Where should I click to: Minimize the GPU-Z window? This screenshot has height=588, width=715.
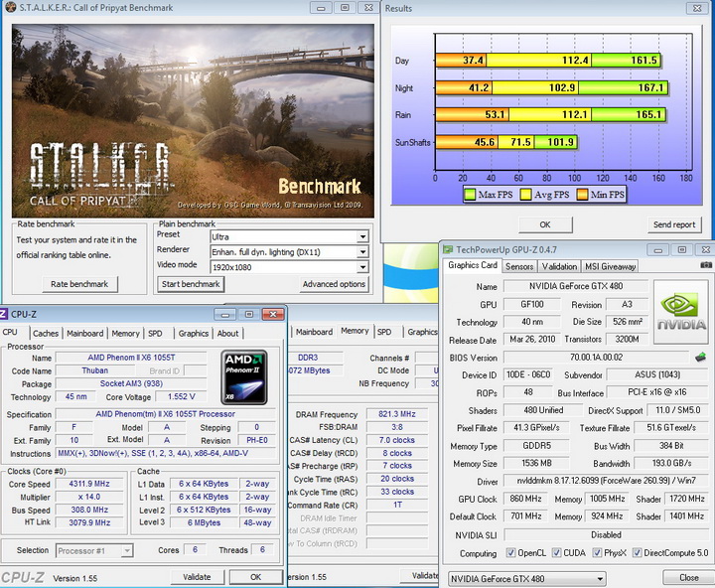click(658, 249)
